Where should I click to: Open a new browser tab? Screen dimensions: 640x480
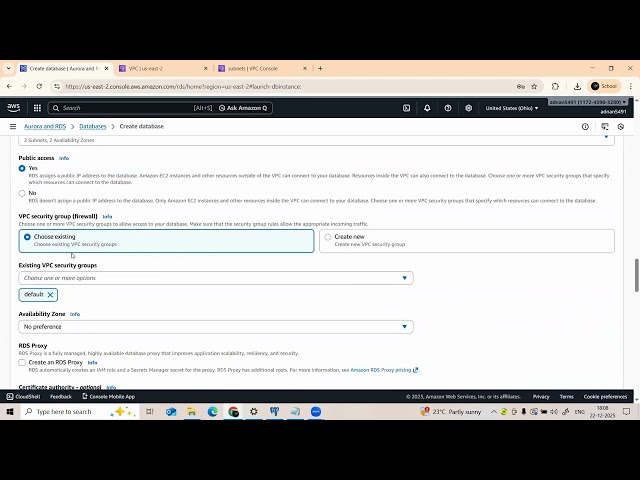point(320,69)
